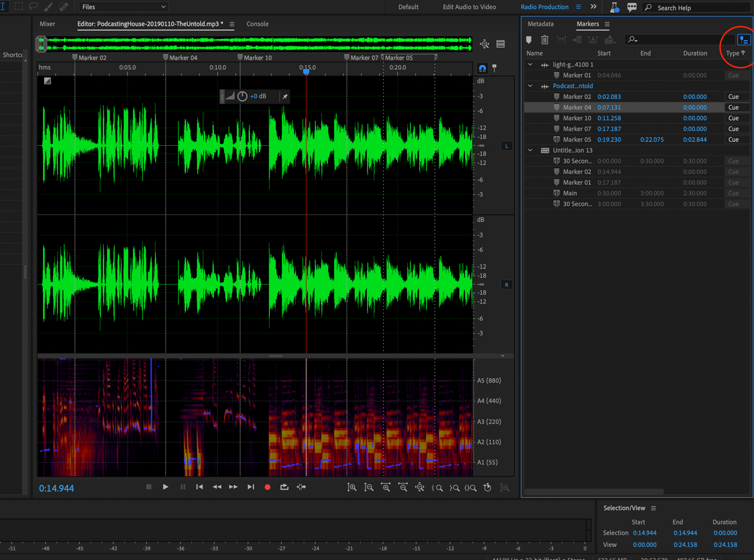
Task: Click the Zoom In (Amplitude) icon
Action: click(x=352, y=487)
